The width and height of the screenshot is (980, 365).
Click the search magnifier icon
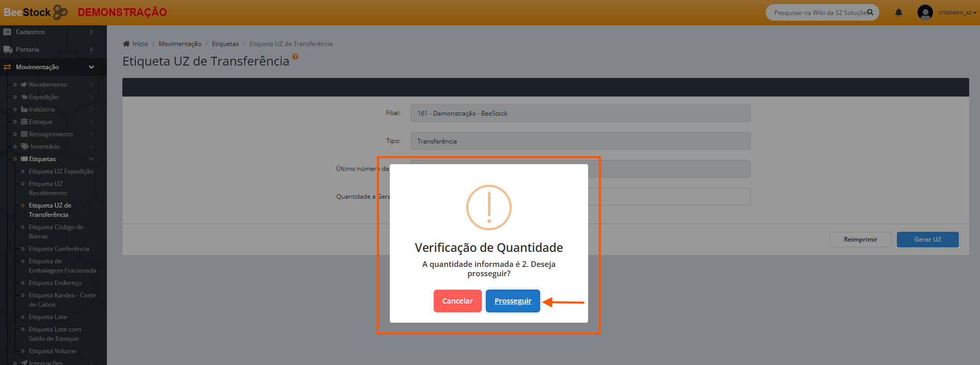coord(870,12)
